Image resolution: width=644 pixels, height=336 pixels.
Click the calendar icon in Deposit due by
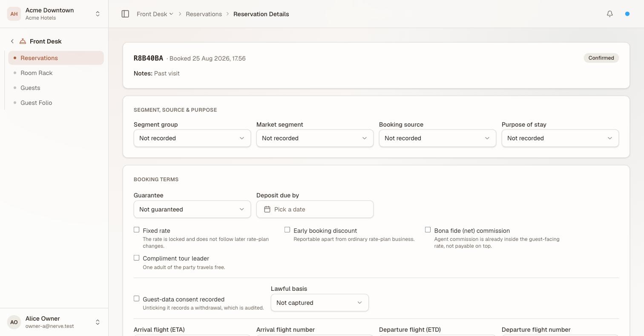[x=267, y=209]
